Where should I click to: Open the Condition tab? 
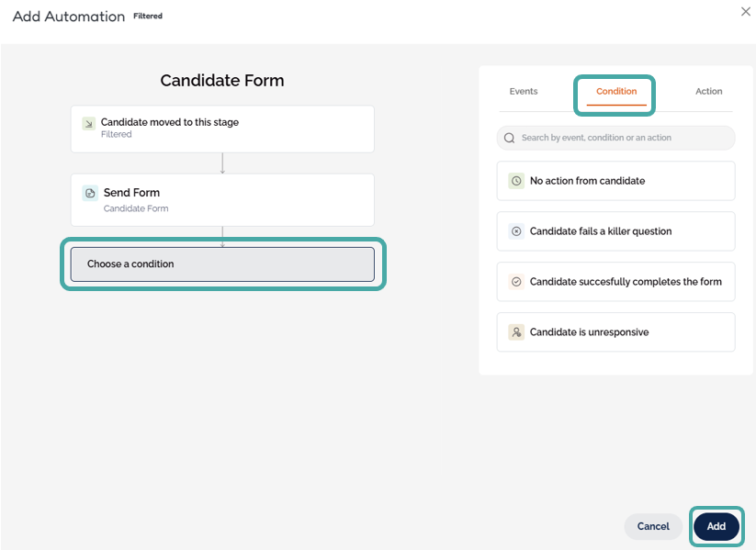pos(615,92)
